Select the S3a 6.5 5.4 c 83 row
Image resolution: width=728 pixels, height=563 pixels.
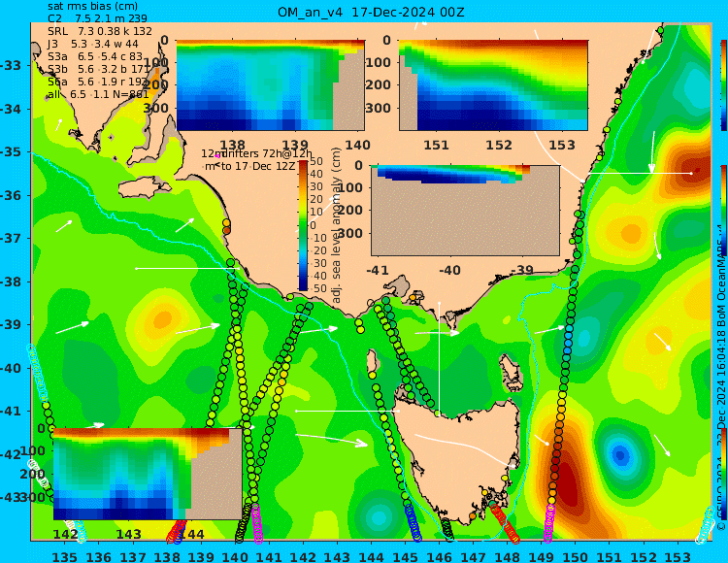95,56
